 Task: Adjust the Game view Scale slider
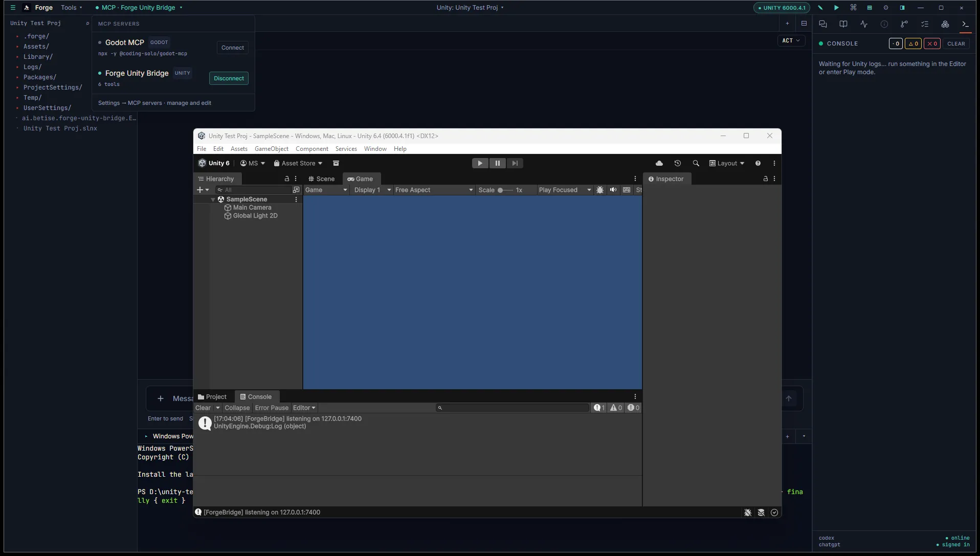[x=505, y=190]
